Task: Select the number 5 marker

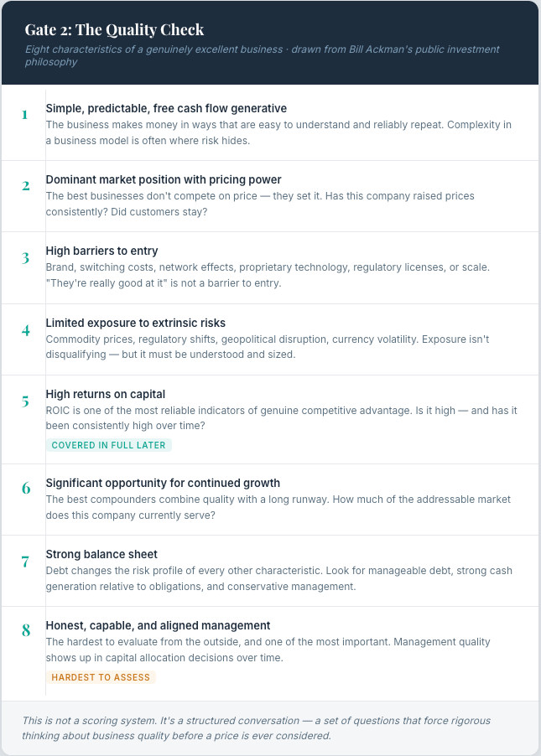Action: pyautogui.click(x=25, y=401)
